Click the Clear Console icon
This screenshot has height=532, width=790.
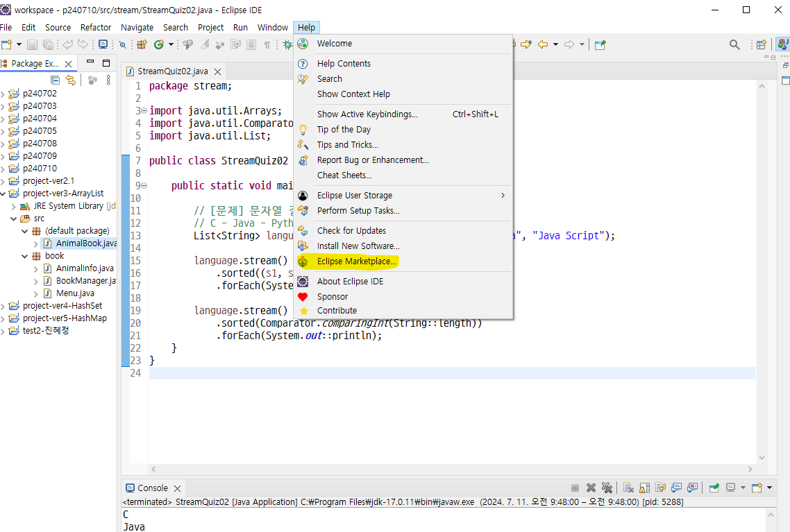click(628, 488)
